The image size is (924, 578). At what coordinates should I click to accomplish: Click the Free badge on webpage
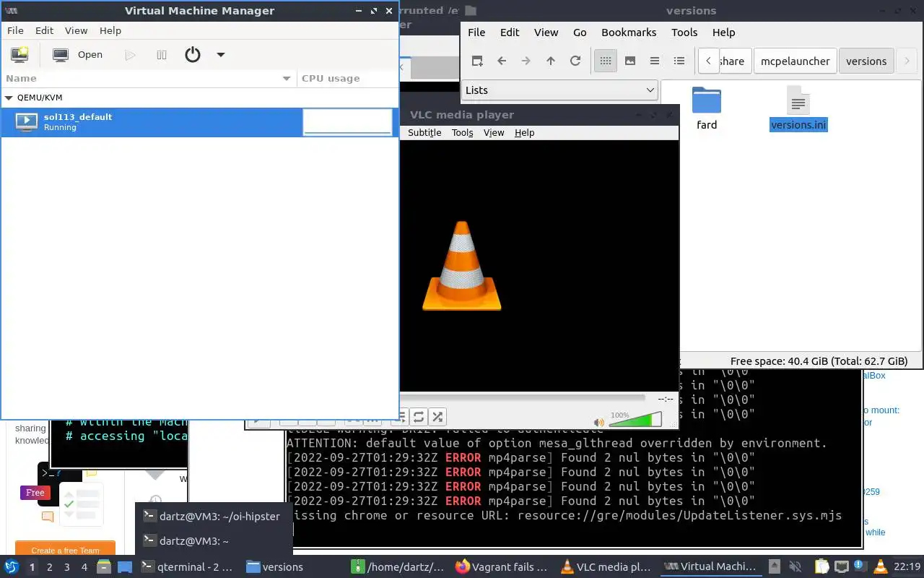(35, 493)
